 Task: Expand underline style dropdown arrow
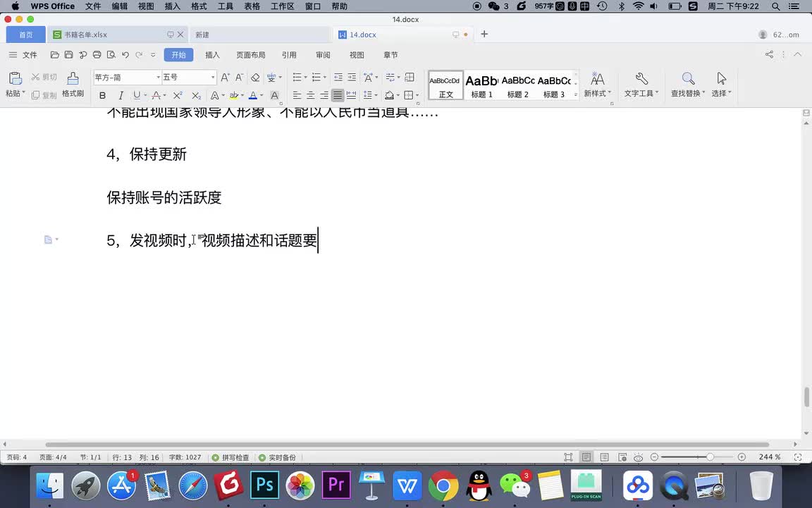pyautogui.click(x=145, y=95)
